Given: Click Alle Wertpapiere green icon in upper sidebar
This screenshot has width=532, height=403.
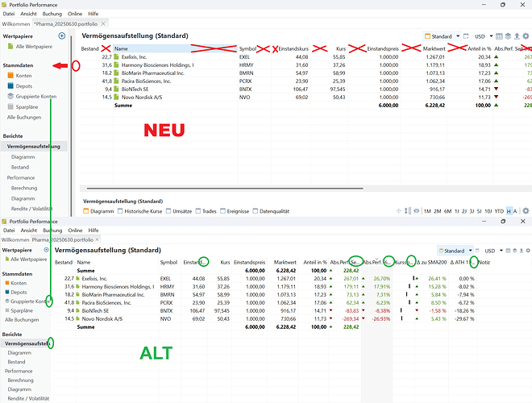Looking at the screenshot, I should click(x=10, y=47).
